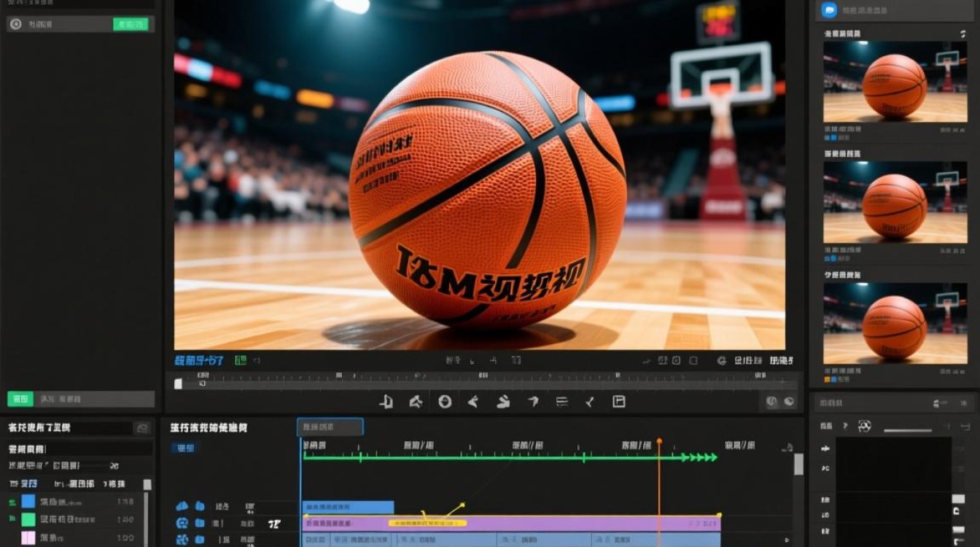Click the small green icon under the preview
Viewport: 980px width, 547px height.
(241, 360)
